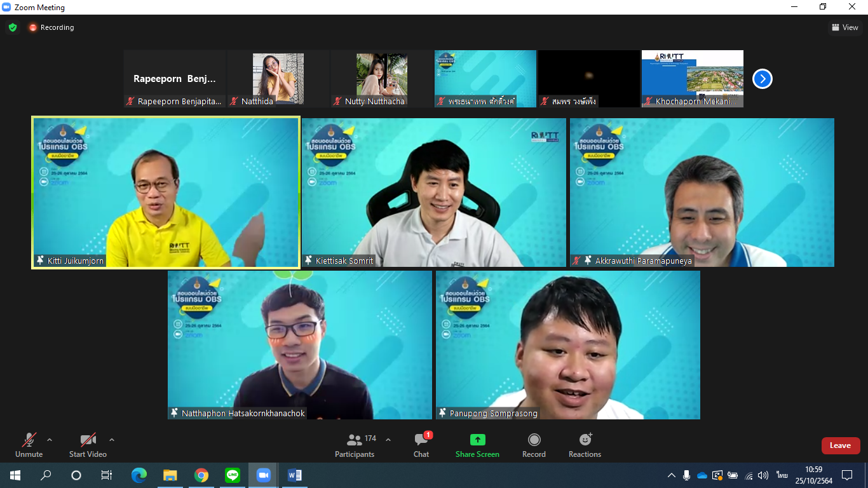
Task: Click the Zoom taskbar icon
Action: pos(263,475)
